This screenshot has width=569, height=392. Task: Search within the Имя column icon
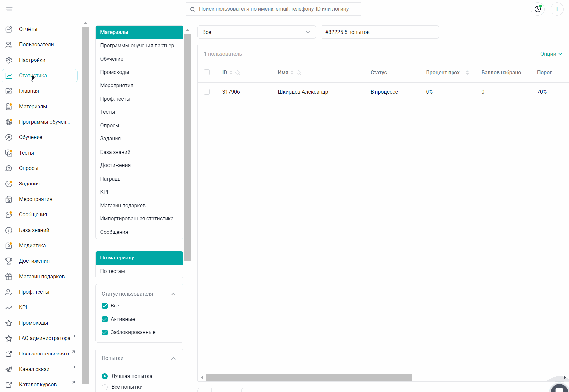(299, 73)
